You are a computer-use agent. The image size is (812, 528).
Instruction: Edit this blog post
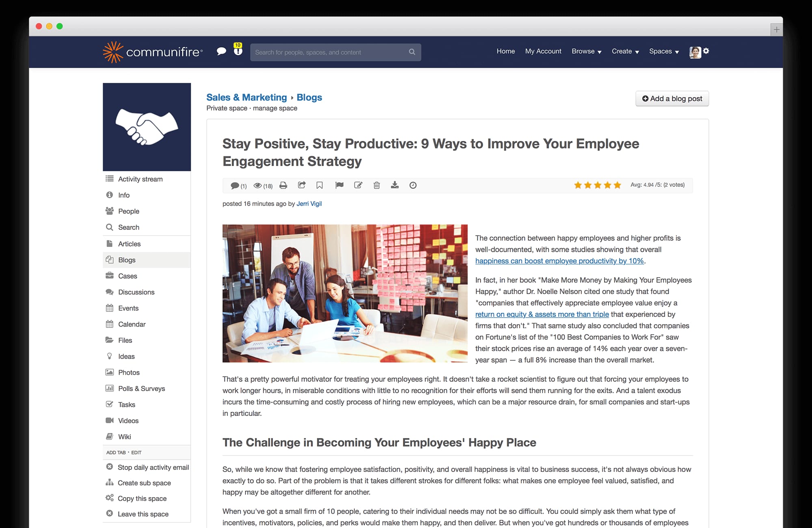click(x=358, y=185)
